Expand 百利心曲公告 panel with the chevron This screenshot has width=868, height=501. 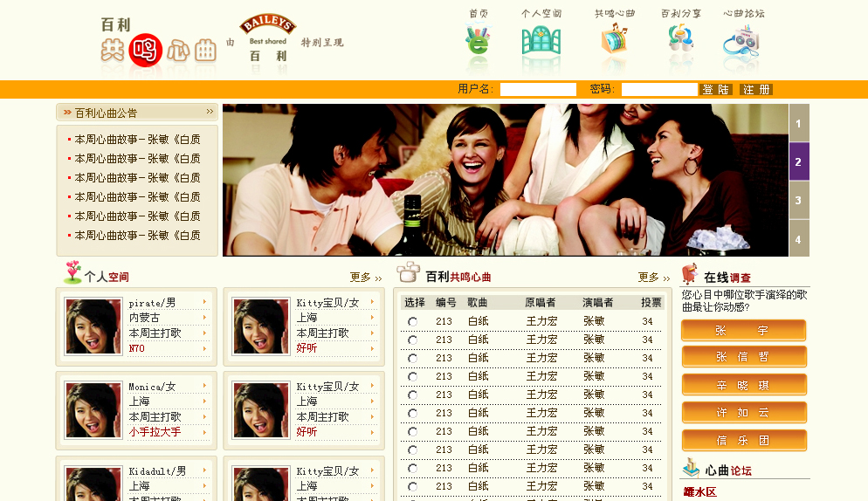210,111
